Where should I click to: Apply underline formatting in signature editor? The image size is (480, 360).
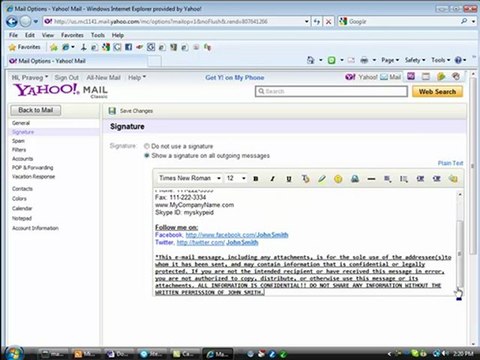(x=289, y=179)
